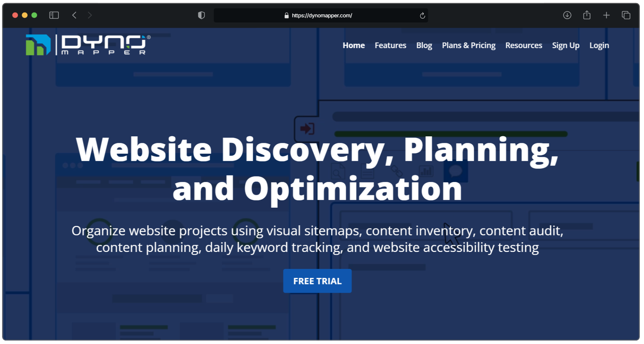Open the privacy report shield icon
Image resolution: width=644 pixels, height=344 pixels.
coord(201,15)
